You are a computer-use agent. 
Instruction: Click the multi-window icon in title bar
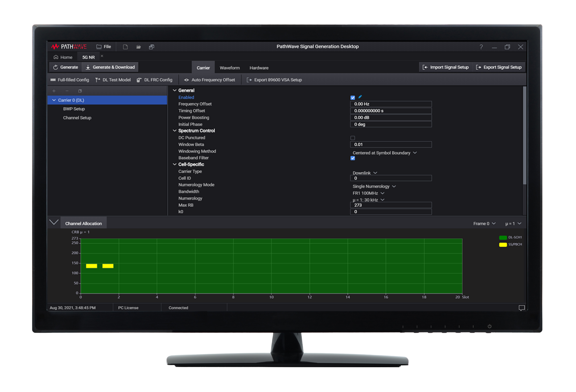(x=151, y=47)
